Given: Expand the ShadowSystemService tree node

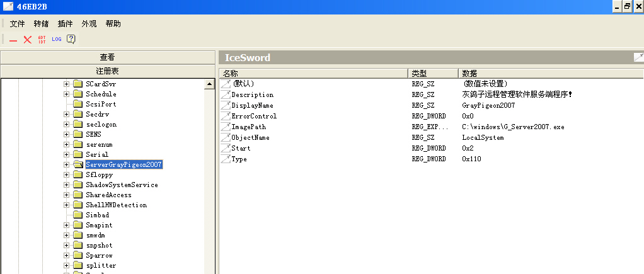Looking at the screenshot, I should tap(66, 185).
